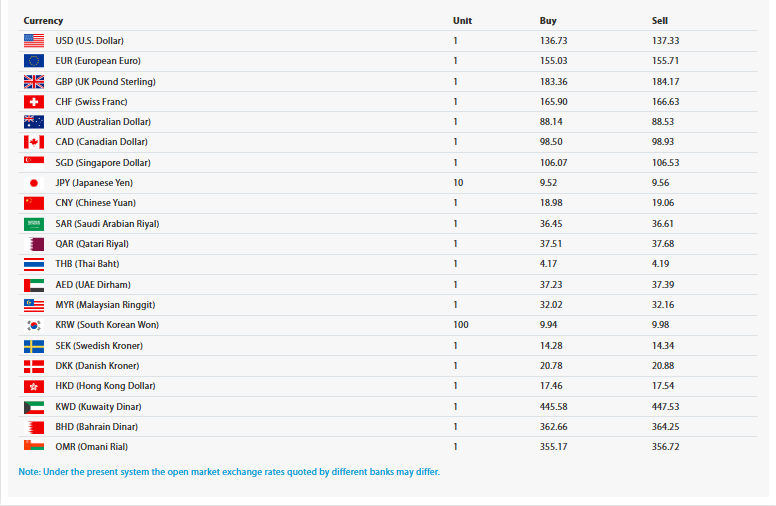
Task: Select the Saudi Arabian flag icon
Action: (34, 224)
